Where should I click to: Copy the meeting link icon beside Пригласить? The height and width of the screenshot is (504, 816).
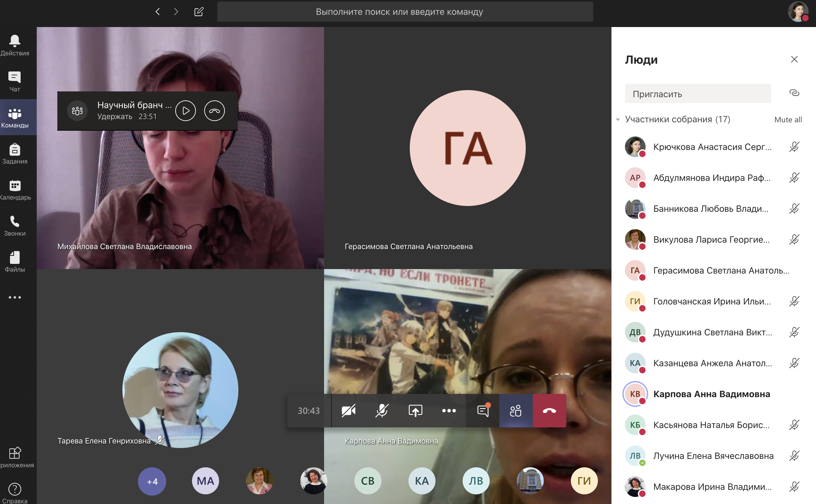pos(794,93)
